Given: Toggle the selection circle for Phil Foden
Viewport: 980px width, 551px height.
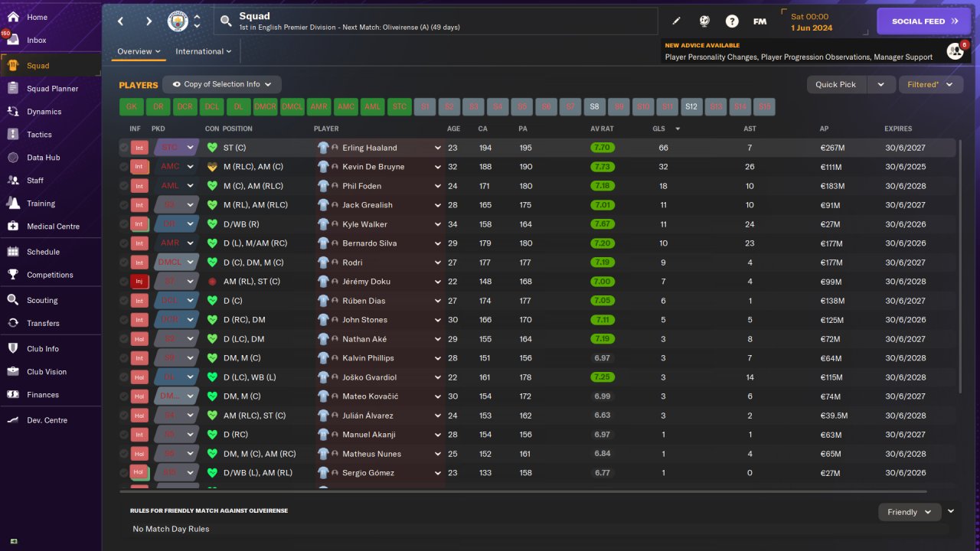Looking at the screenshot, I should [x=124, y=186].
